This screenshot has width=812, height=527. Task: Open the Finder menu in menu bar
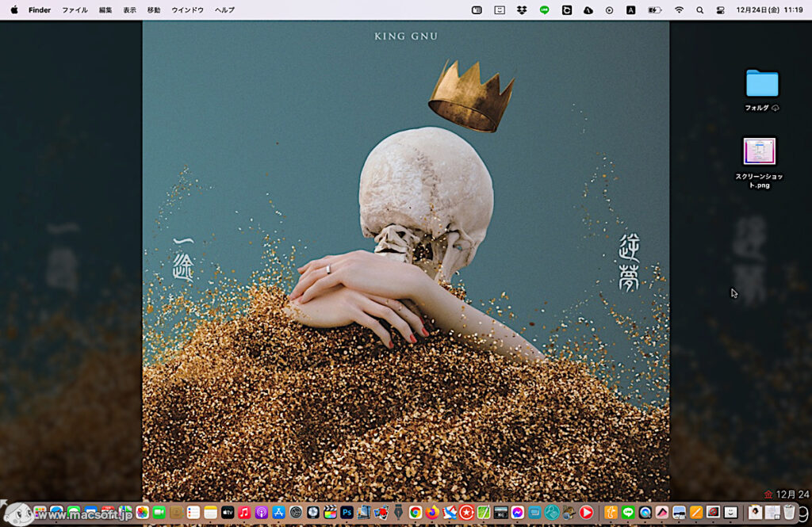tap(40, 10)
